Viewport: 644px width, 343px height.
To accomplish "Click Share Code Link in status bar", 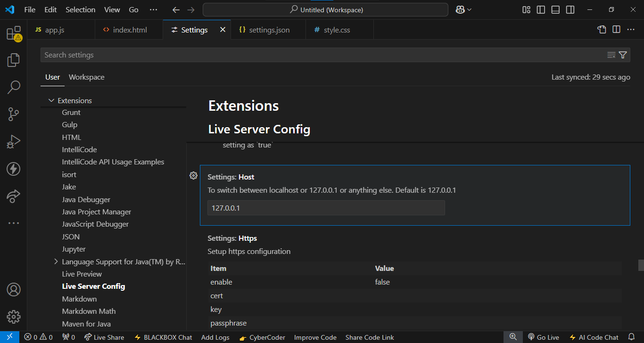I will point(370,337).
